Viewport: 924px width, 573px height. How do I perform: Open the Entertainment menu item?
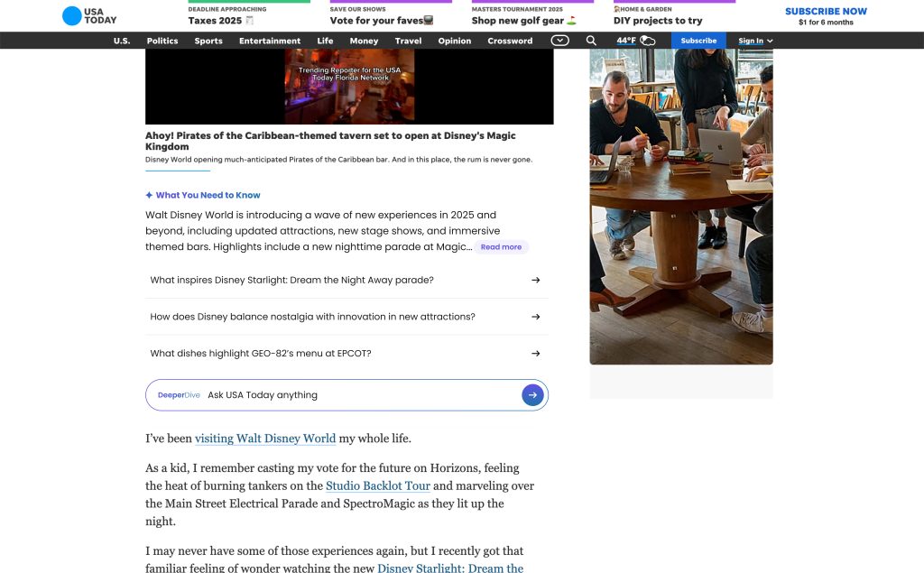click(270, 41)
